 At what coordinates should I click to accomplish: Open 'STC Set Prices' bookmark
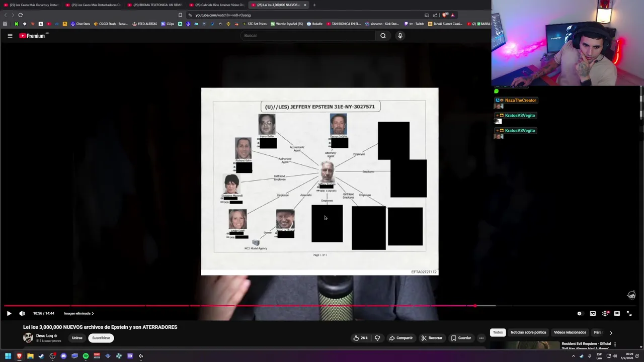pos(254,24)
